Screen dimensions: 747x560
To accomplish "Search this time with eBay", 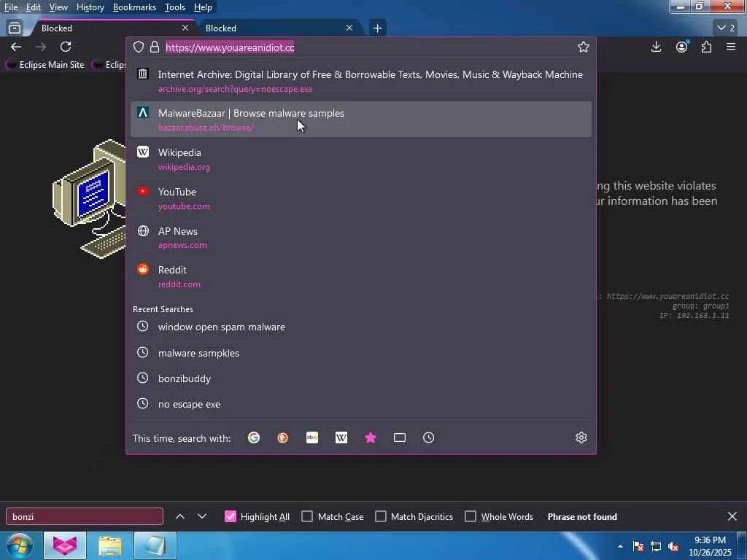I will click(312, 437).
